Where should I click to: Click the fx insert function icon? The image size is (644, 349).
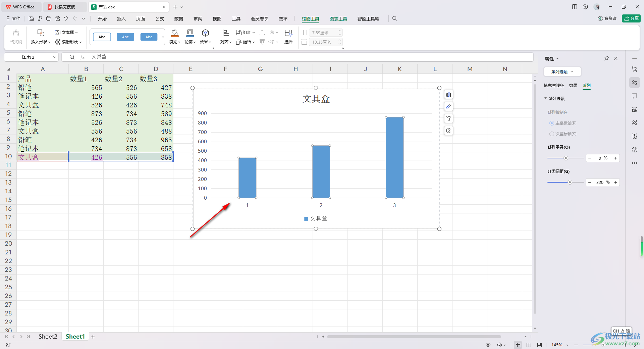coord(82,57)
